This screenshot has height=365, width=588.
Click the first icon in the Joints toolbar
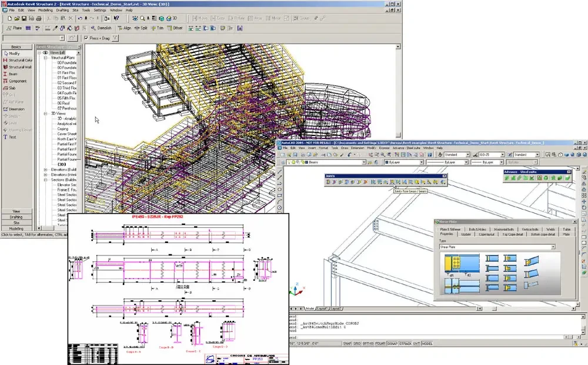[329, 182]
